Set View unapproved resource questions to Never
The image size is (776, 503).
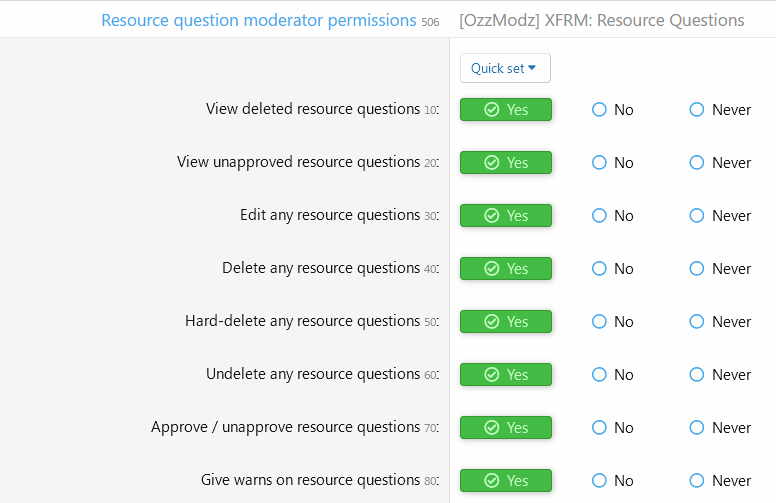720,162
